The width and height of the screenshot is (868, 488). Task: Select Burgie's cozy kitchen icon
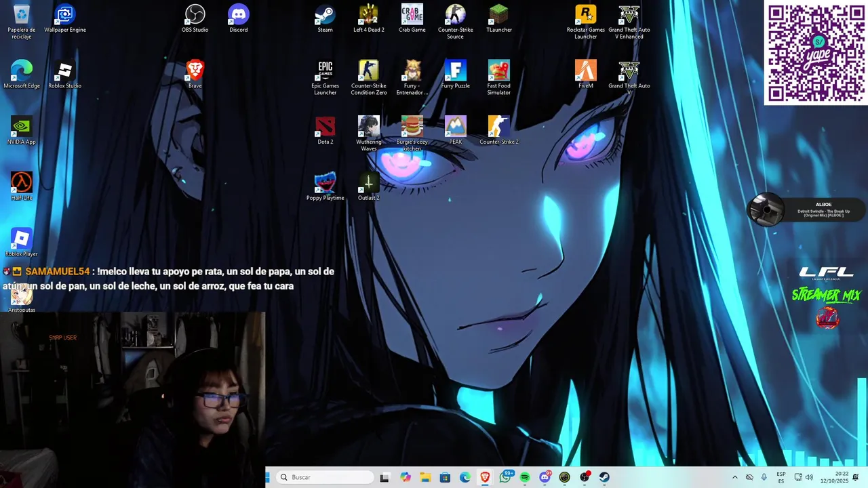pos(412,134)
